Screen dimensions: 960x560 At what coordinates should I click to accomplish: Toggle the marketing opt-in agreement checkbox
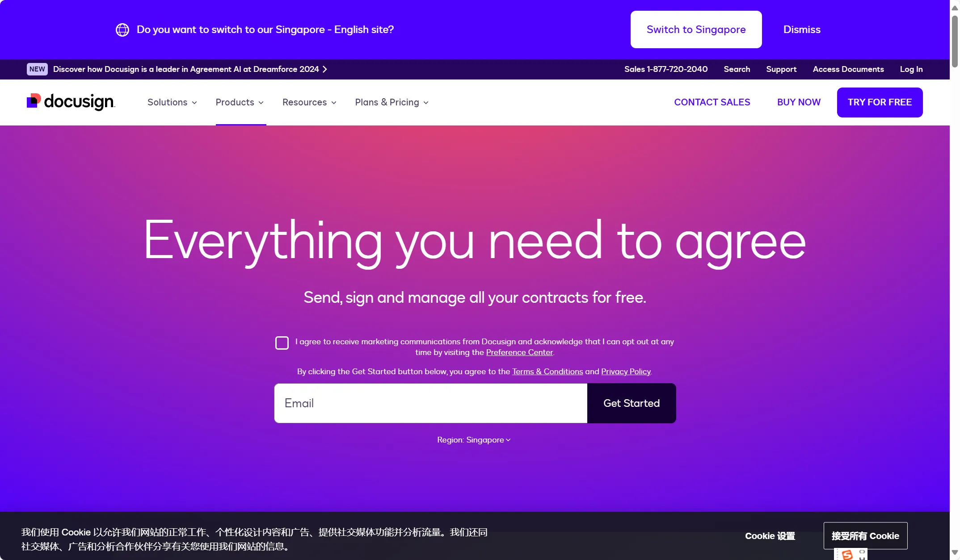tap(282, 342)
